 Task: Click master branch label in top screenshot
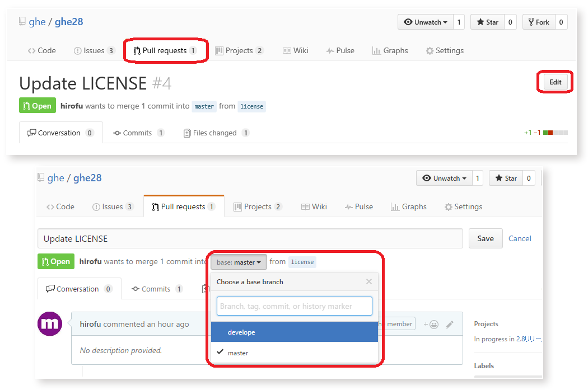(204, 106)
